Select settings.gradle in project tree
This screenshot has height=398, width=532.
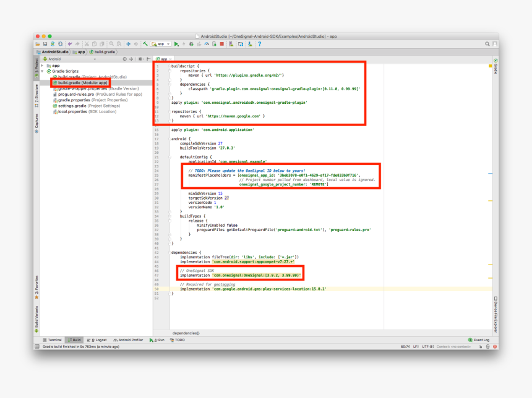tap(87, 106)
